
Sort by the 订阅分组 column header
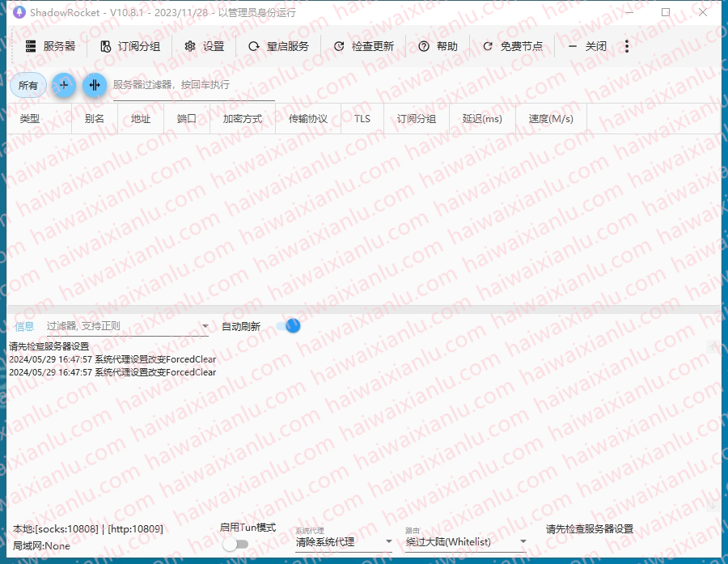[x=417, y=119]
